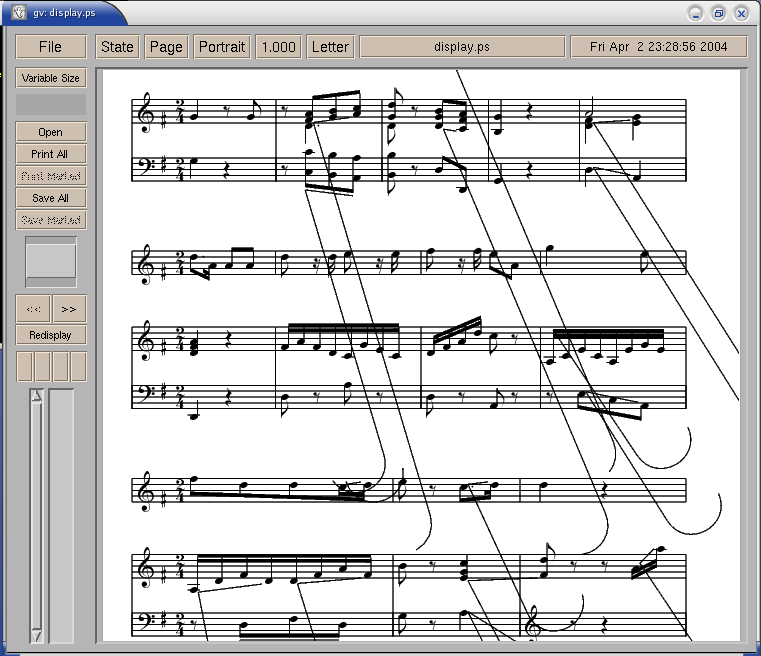Click the first blank mark button under Redisplay
Viewport: 761px width, 656px height.
pyautogui.click(x=24, y=366)
